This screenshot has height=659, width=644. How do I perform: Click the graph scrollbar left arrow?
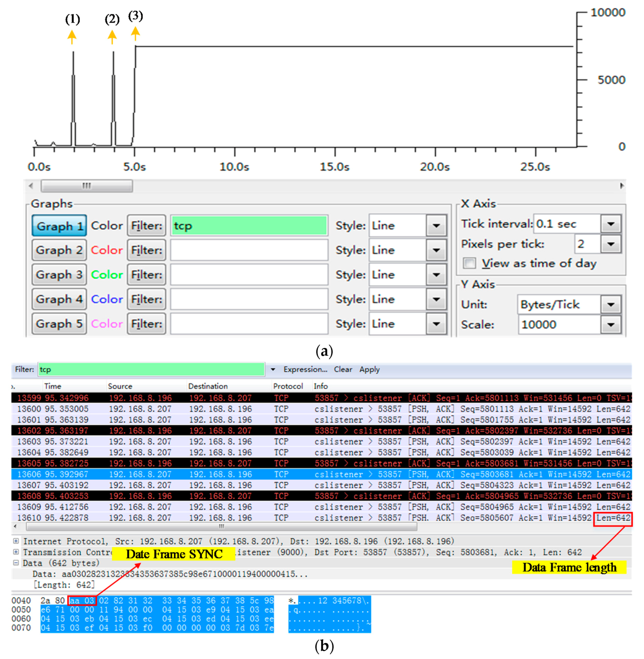(31, 186)
